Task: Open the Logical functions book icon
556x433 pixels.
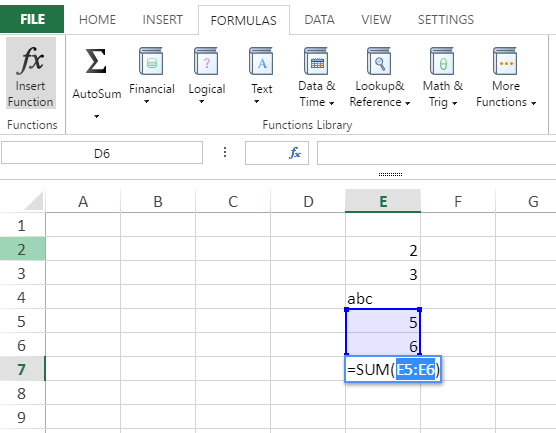Action: 206,61
